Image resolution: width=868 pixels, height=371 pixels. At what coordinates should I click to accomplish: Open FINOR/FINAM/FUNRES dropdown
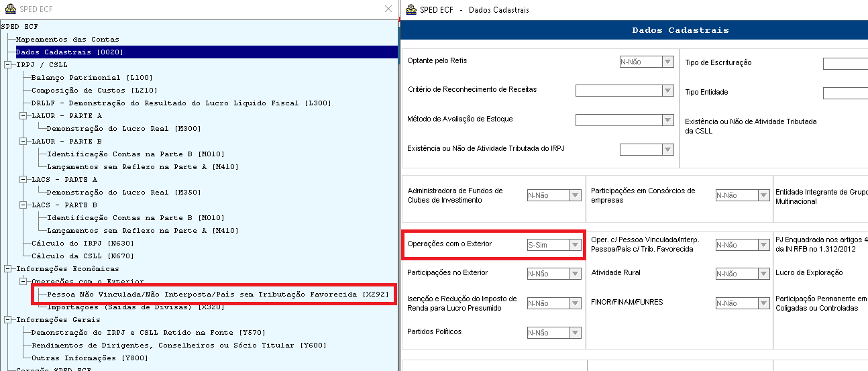[x=763, y=303]
